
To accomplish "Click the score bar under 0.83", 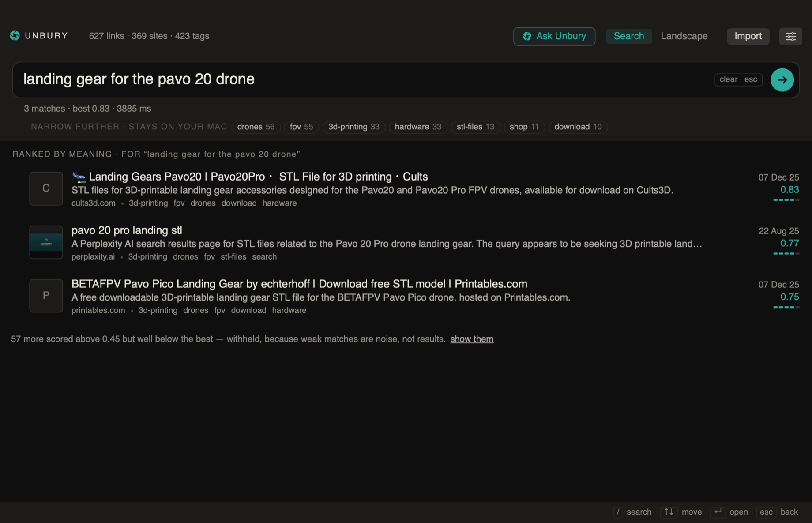I will click(x=786, y=200).
